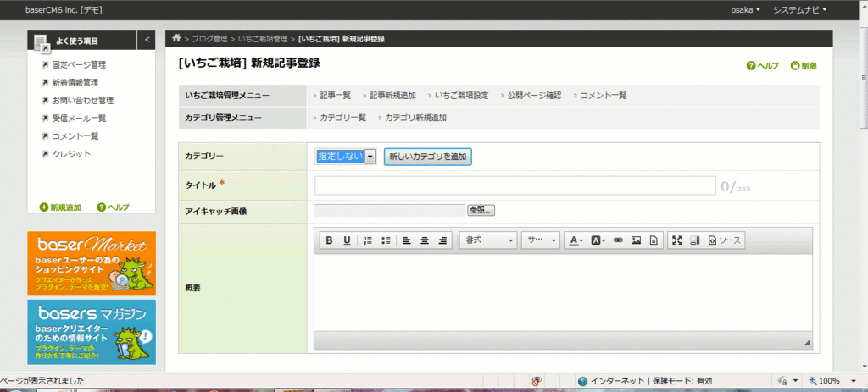Open the osaka user dropdown
Image resolution: width=868 pixels, height=392 pixels.
click(x=746, y=10)
